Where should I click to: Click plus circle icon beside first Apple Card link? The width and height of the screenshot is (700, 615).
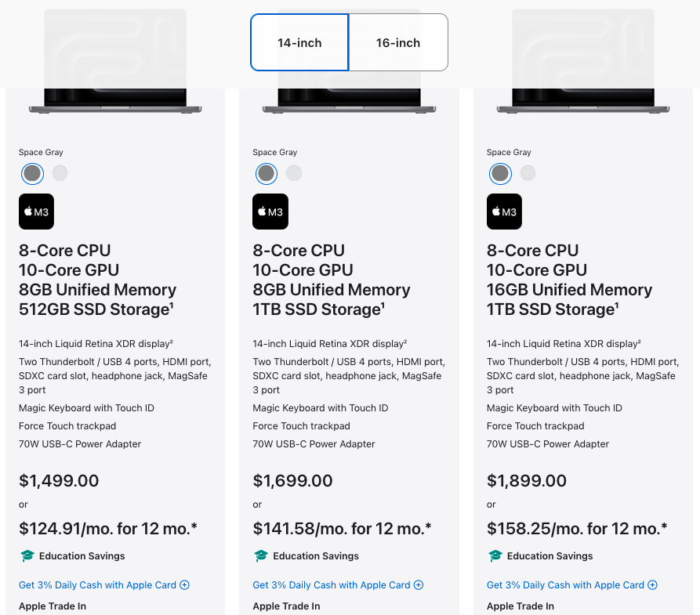(185, 585)
